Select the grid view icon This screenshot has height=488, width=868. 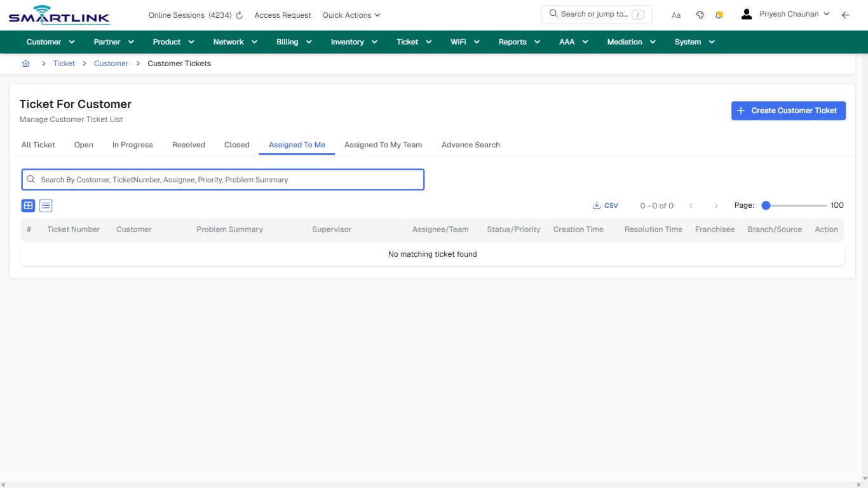click(x=28, y=205)
